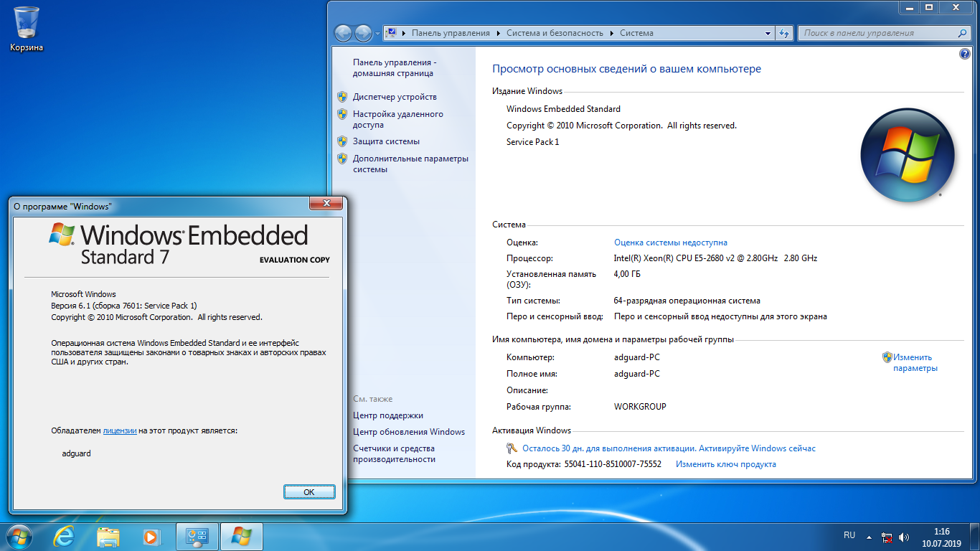The width and height of the screenshot is (980, 551).
Task: Maximize the Control Panel System window
Action: [x=929, y=6]
